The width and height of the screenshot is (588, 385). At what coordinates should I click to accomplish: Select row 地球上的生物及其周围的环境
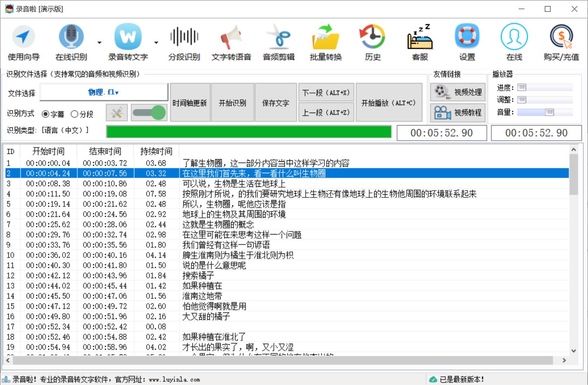pyautogui.click(x=287, y=214)
